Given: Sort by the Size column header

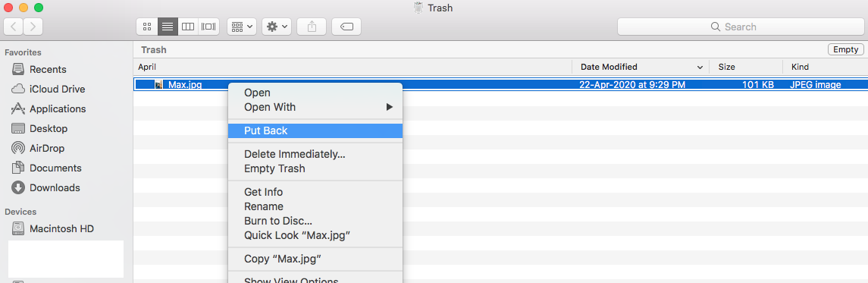Looking at the screenshot, I should pyautogui.click(x=746, y=67).
